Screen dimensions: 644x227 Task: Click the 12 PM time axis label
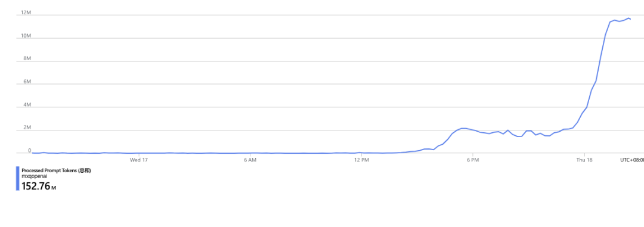tap(361, 160)
